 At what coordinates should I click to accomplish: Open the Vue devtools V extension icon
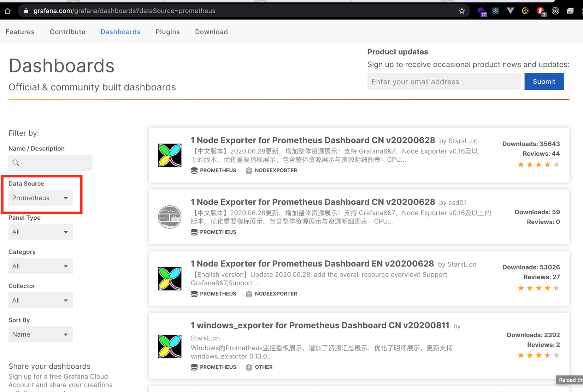pos(510,11)
